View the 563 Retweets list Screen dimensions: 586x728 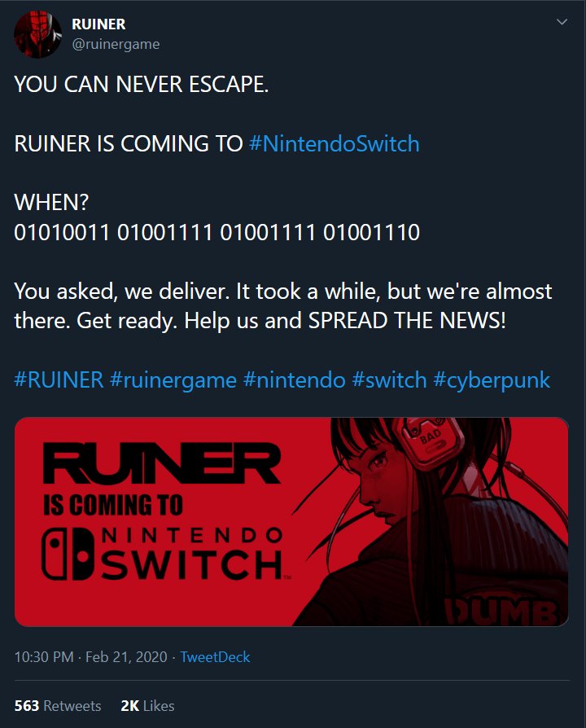pos(58,706)
